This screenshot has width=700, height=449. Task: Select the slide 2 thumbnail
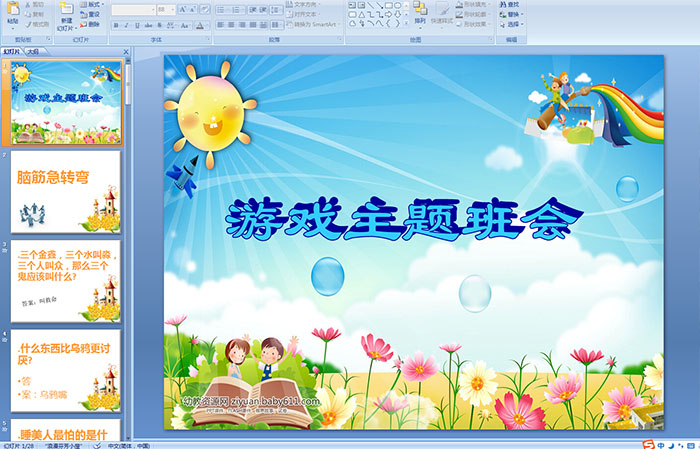click(x=66, y=191)
